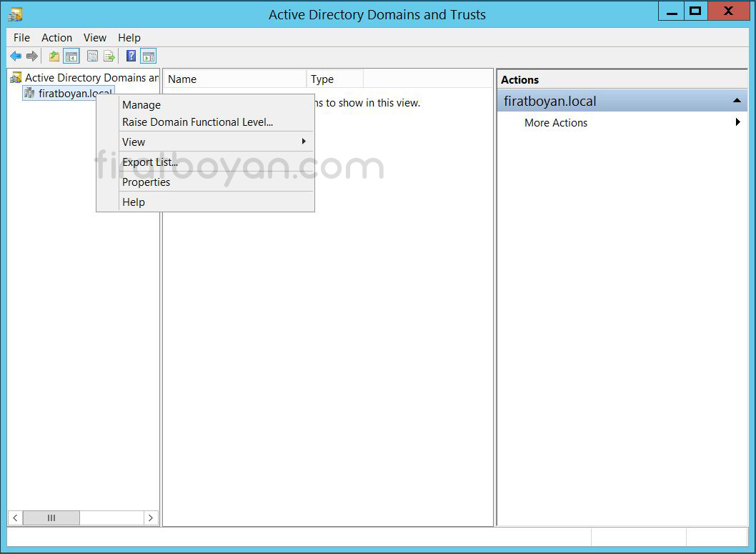This screenshot has width=756, height=554.
Task: Toggle the Show/Hide Console Tree icon
Action: point(71,56)
